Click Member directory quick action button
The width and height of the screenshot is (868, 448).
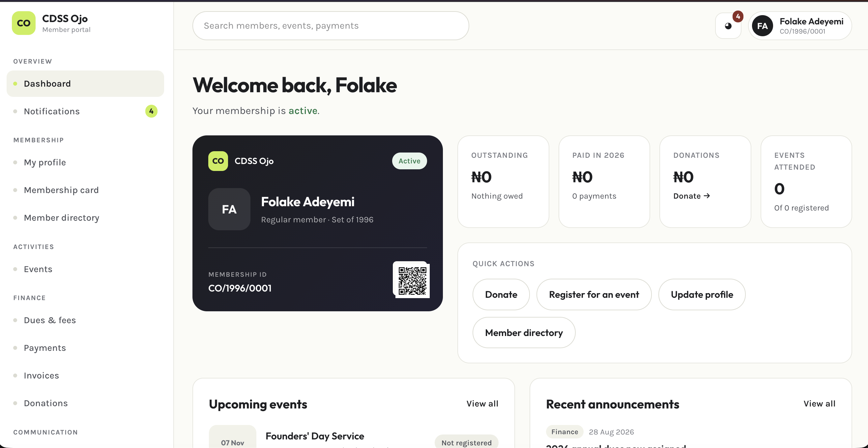pyautogui.click(x=524, y=333)
